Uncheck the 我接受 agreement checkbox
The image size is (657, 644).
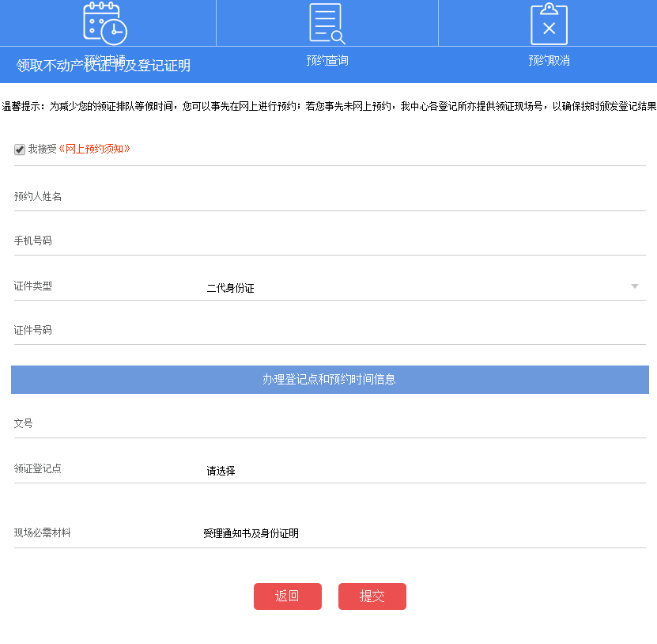[x=20, y=150]
